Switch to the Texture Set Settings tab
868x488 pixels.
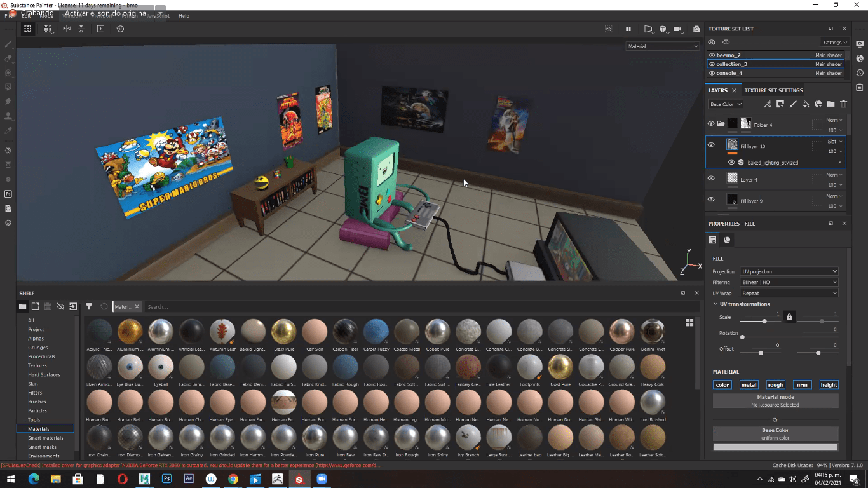773,90
